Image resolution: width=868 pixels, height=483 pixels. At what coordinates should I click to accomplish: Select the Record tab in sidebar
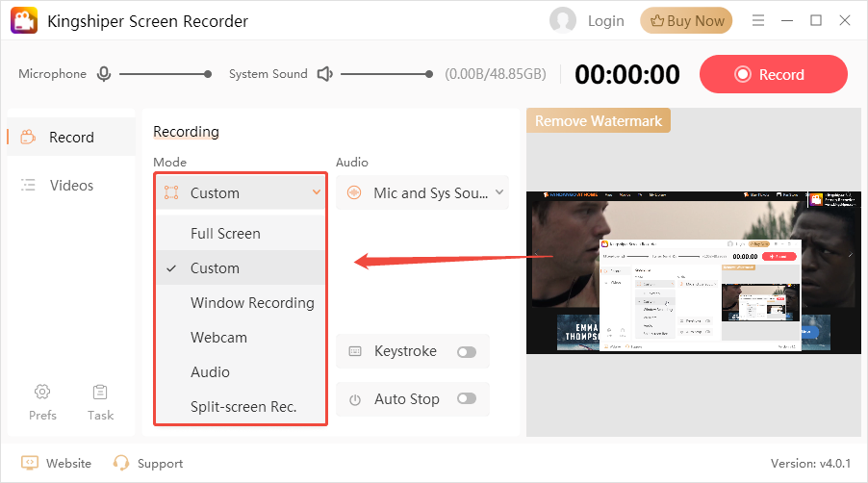pyautogui.click(x=71, y=137)
